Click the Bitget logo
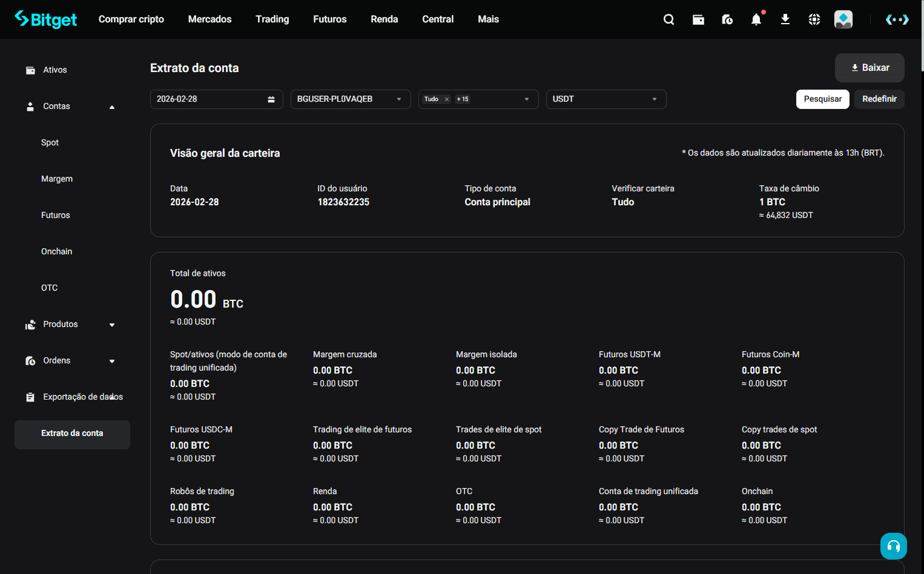Image resolution: width=924 pixels, height=574 pixels. pyautogui.click(x=46, y=19)
